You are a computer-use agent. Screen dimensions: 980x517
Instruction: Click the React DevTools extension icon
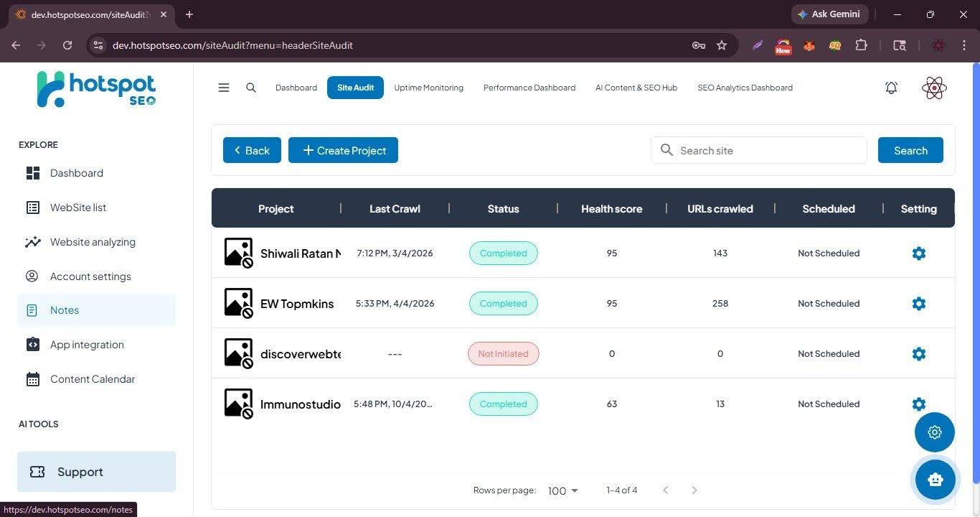coord(938,45)
